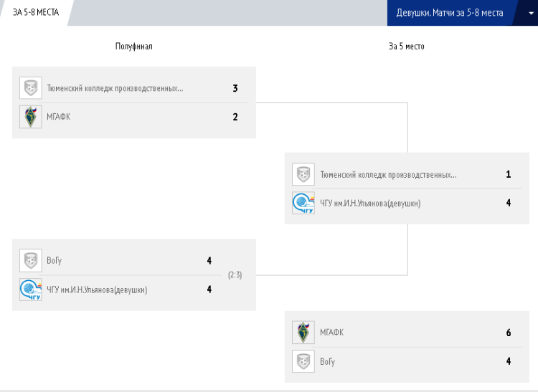The height and width of the screenshot is (392, 538).
Task: Open МГАФК team name in the semifinal
Action: point(59,117)
